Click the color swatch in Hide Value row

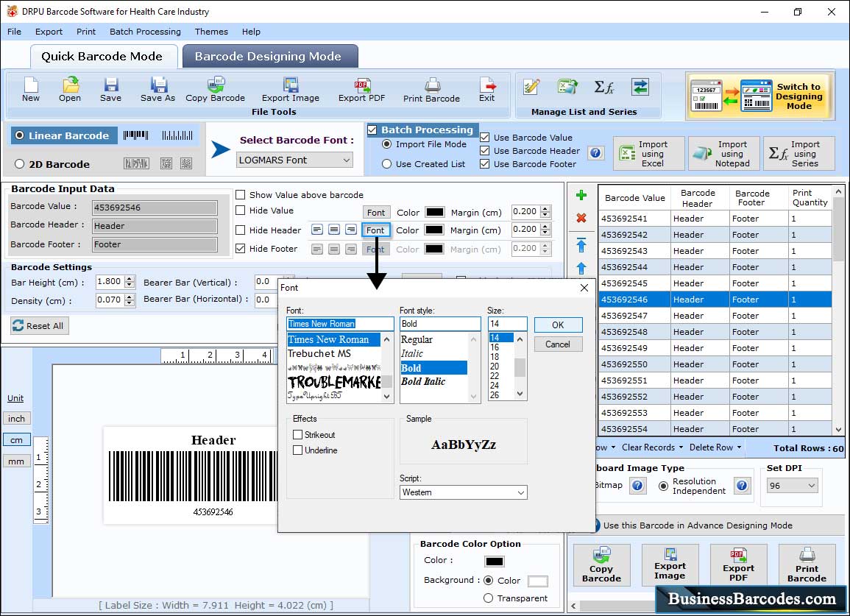pyautogui.click(x=435, y=212)
